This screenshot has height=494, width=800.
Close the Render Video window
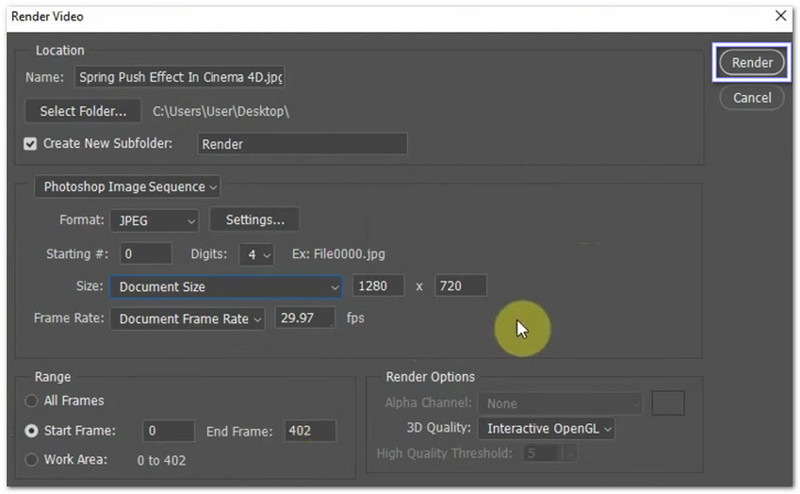pyautogui.click(x=781, y=16)
